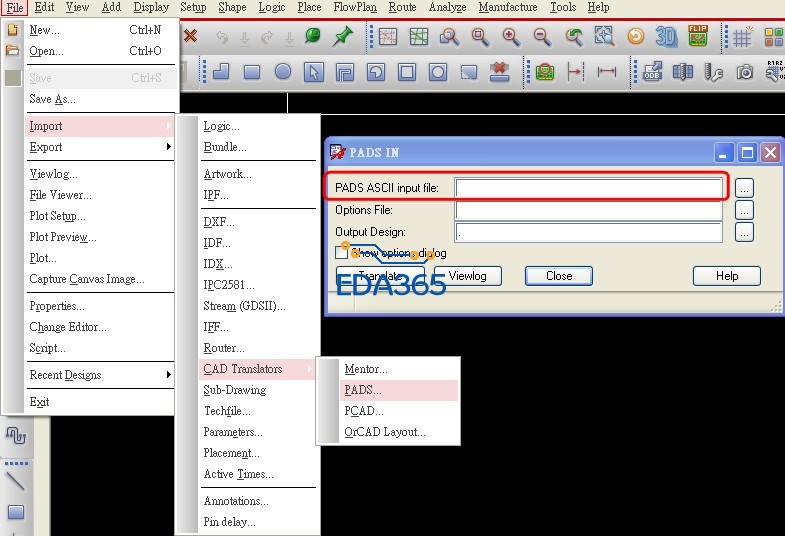This screenshot has width=785, height=536.
Task: Click the zoom in plus magnifier
Action: (x=511, y=37)
